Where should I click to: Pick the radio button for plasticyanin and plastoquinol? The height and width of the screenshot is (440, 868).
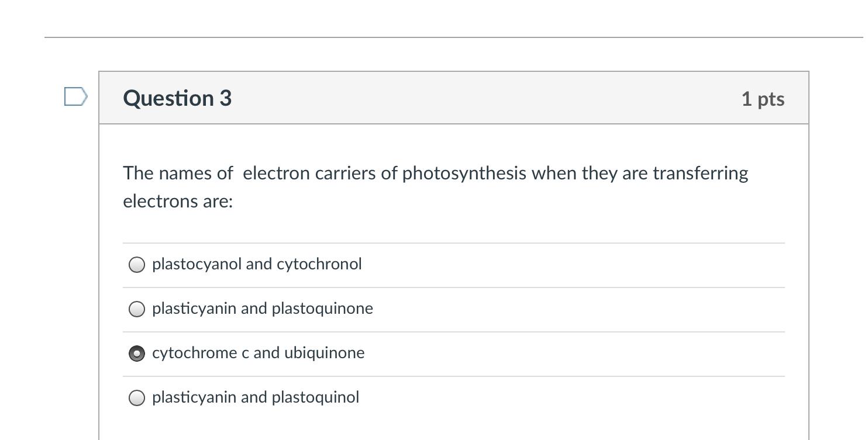(137, 398)
